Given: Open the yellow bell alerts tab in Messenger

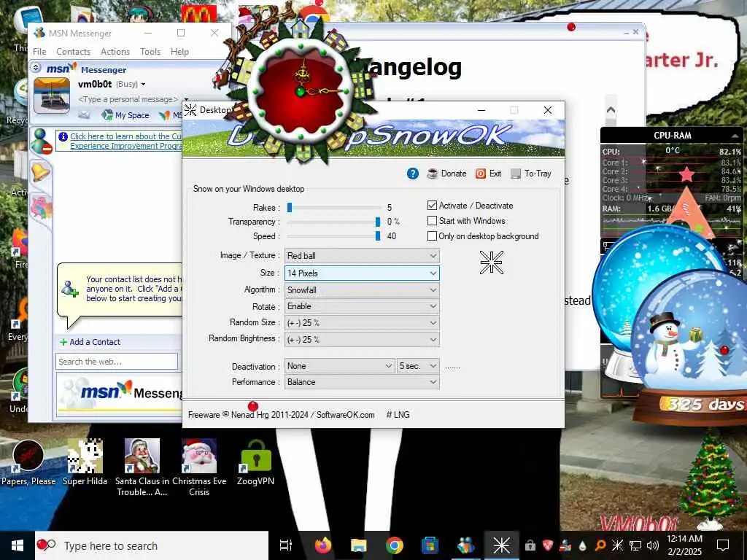Looking at the screenshot, I should tap(41, 171).
